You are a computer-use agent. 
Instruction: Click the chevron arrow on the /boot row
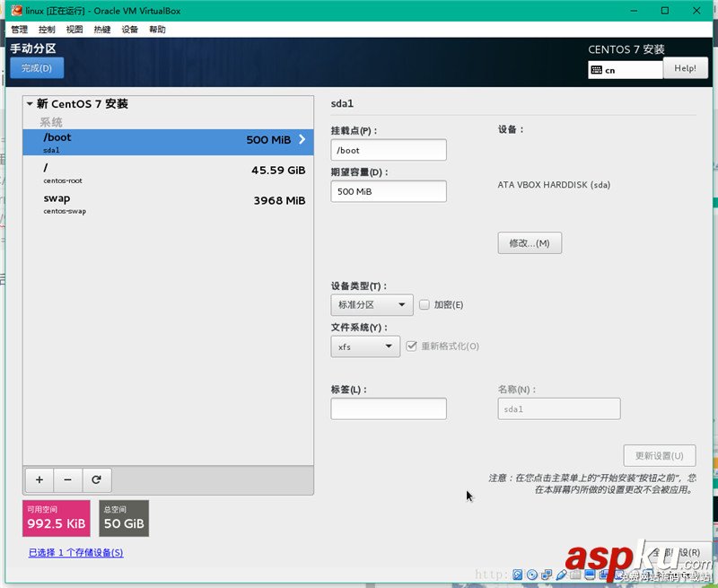[302, 139]
